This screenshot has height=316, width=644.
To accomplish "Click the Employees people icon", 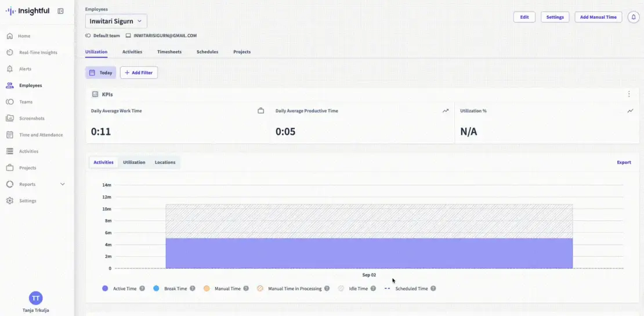I will tap(10, 85).
